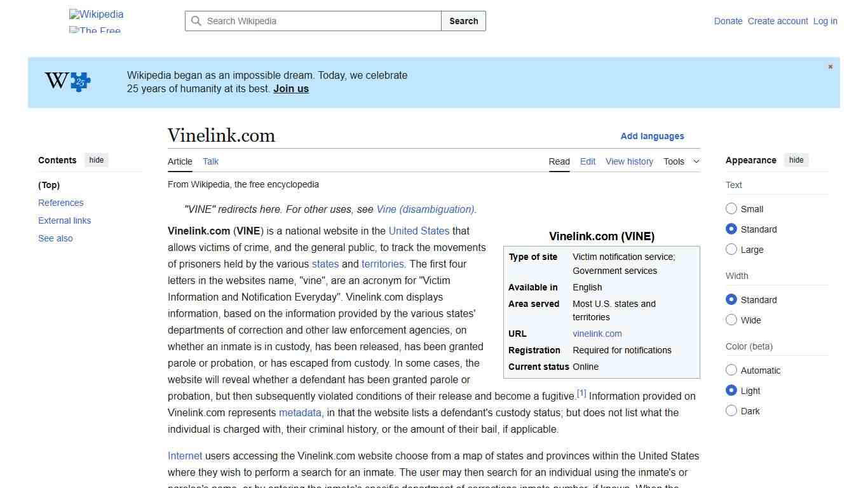Screen dimensions: 868x488
Task: Click inside the Search Wikipedia input field
Action: [x=311, y=21]
